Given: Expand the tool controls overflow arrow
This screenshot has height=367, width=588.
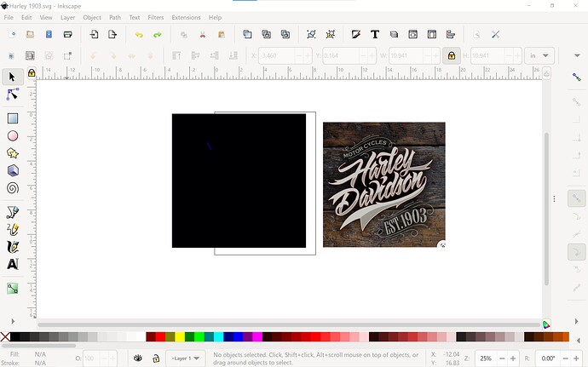Looking at the screenshot, I should click(x=577, y=56).
